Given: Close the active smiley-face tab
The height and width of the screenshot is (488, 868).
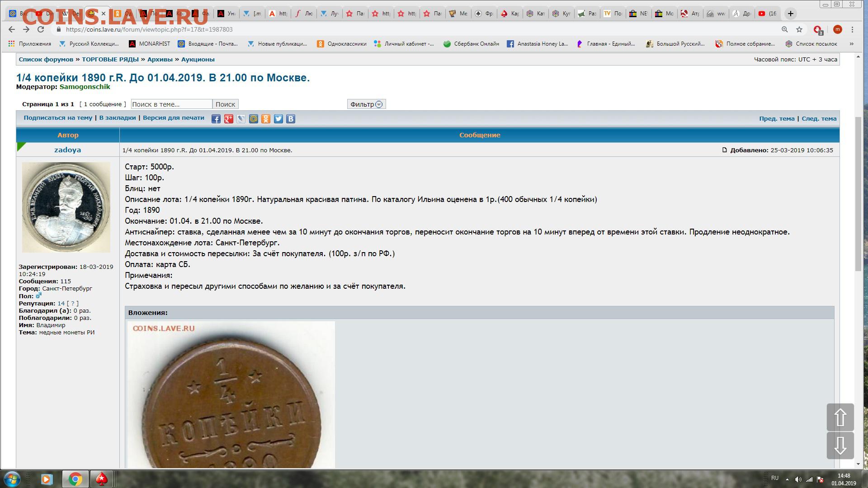Looking at the screenshot, I should (x=104, y=14).
